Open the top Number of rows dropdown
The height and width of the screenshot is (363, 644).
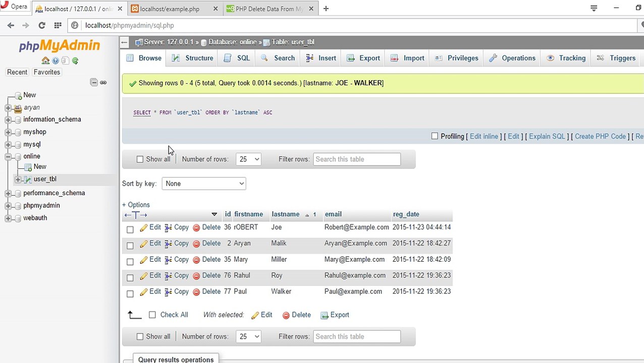tap(249, 159)
